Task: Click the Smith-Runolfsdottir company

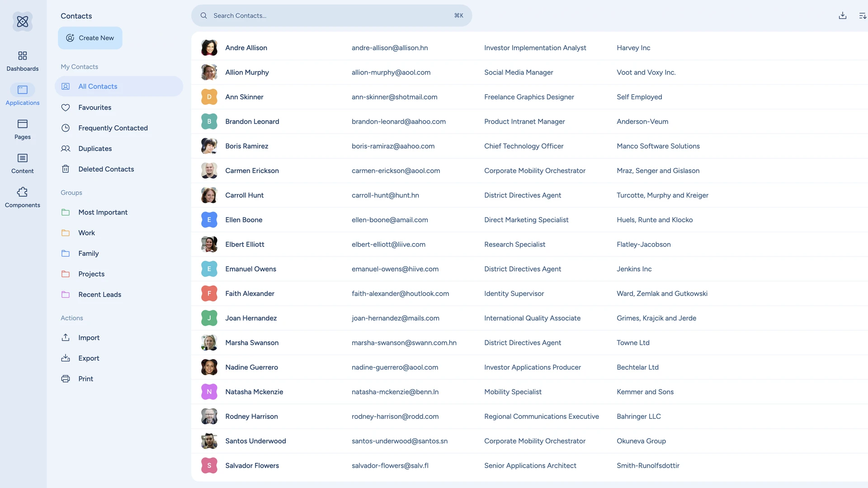Action: 648,465
